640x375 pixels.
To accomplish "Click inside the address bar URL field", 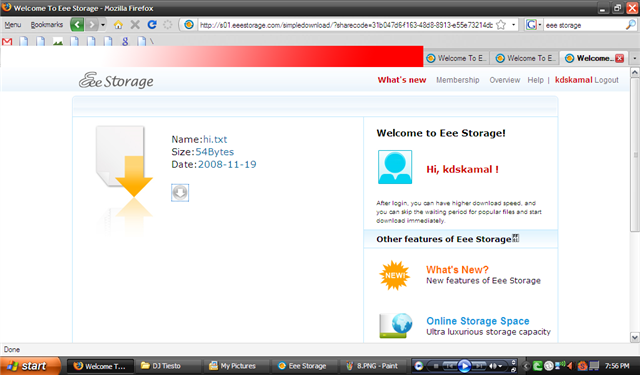I will [346, 25].
